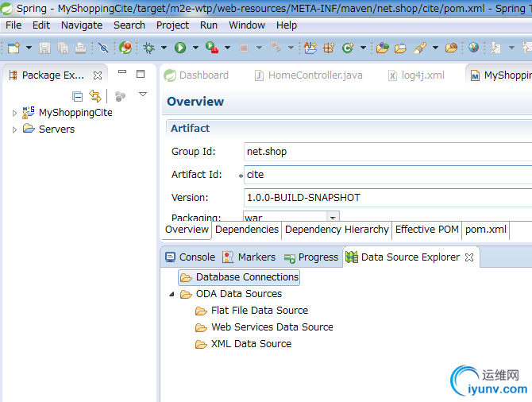Click the Spring Dashboard toolbar icon
The image size is (532, 402).
125,48
